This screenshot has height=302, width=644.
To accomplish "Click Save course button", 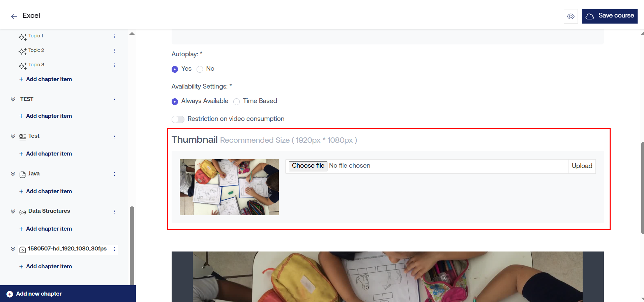I will [x=610, y=16].
